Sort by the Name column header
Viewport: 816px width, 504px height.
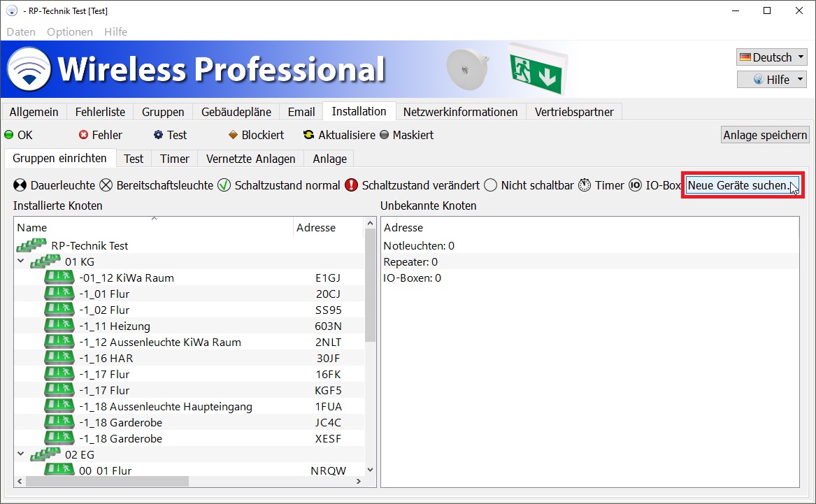point(154,227)
